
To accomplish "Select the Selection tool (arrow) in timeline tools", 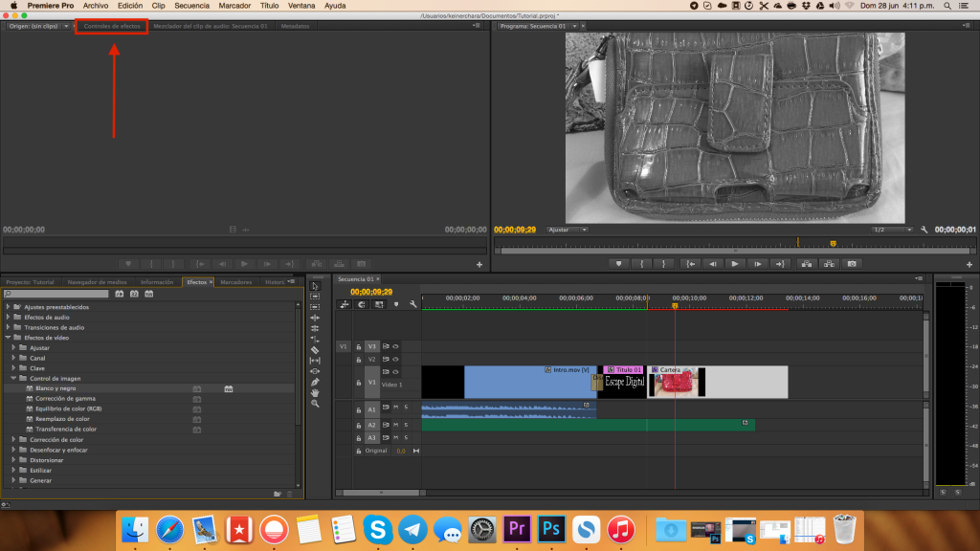I will point(317,285).
